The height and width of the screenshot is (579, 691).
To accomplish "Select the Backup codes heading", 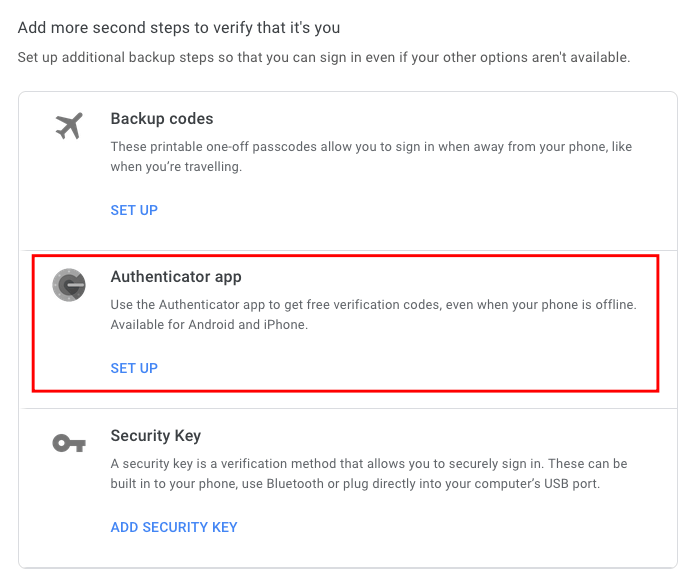I will 162,119.
